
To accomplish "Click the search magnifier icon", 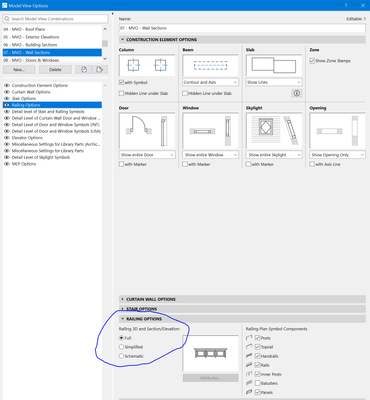I will 7,19.
